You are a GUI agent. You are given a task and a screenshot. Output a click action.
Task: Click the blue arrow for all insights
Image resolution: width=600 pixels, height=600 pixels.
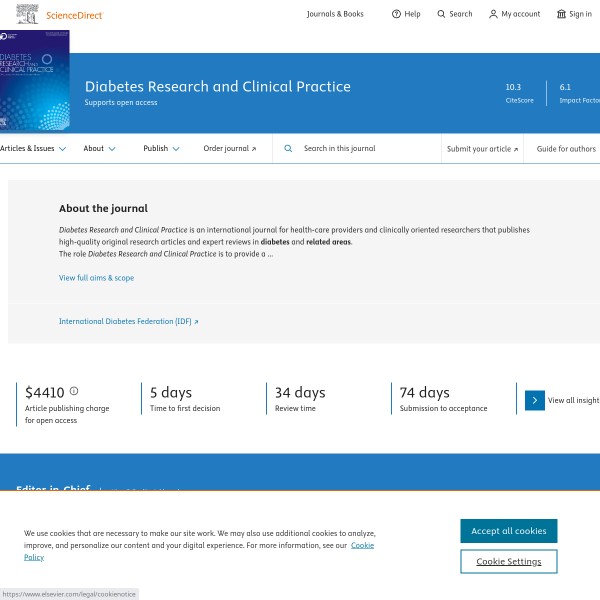coord(534,400)
